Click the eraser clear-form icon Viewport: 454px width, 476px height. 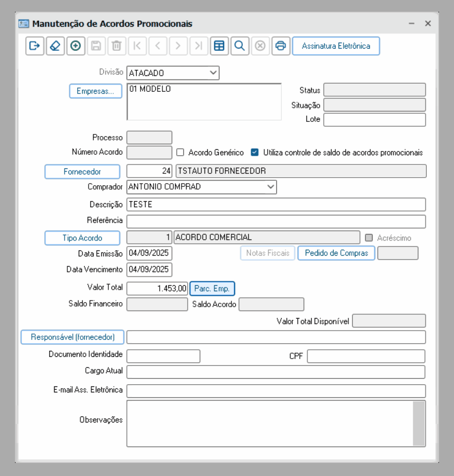pyautogui.click(x=55, y=46)
